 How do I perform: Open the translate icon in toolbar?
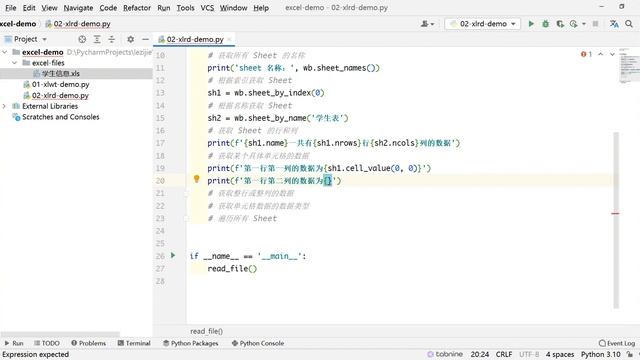coord(614,24)
